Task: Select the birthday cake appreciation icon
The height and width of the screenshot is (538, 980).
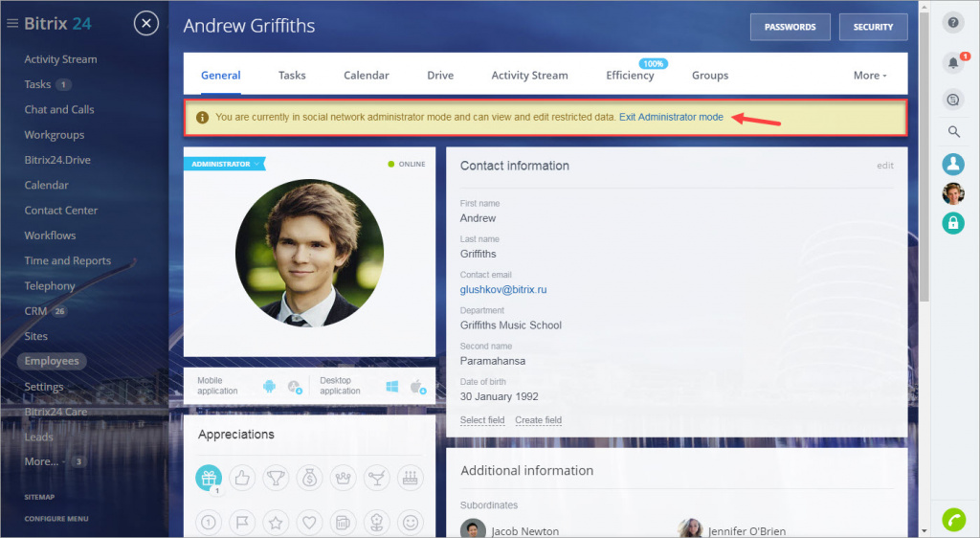Action: pos(410,478)
